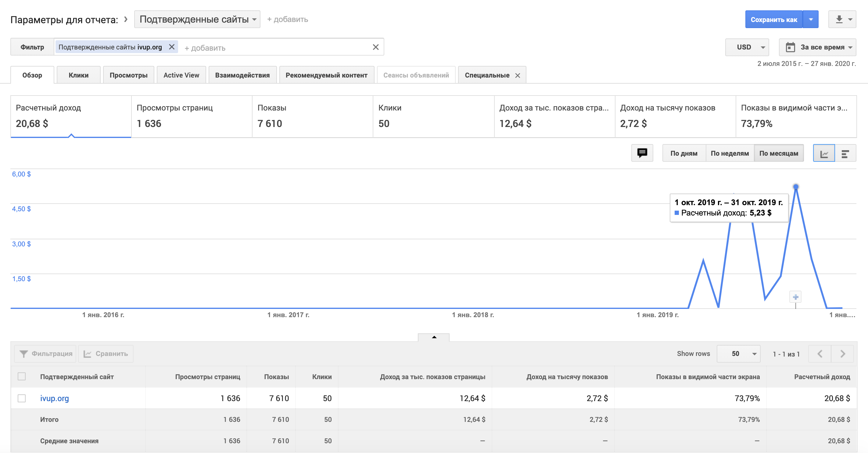Close the Специальные tab

(x=518, y=76)
